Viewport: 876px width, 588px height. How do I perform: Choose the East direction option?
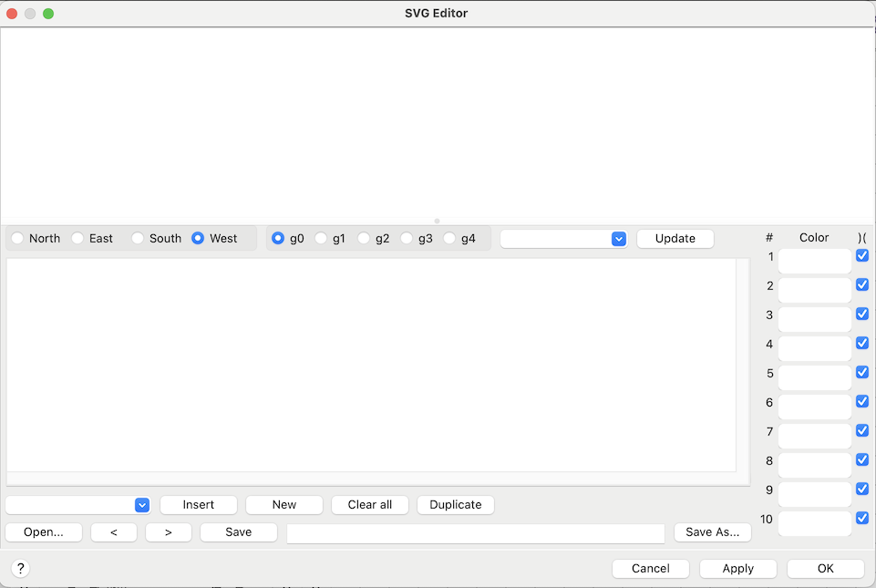[77, 238]
